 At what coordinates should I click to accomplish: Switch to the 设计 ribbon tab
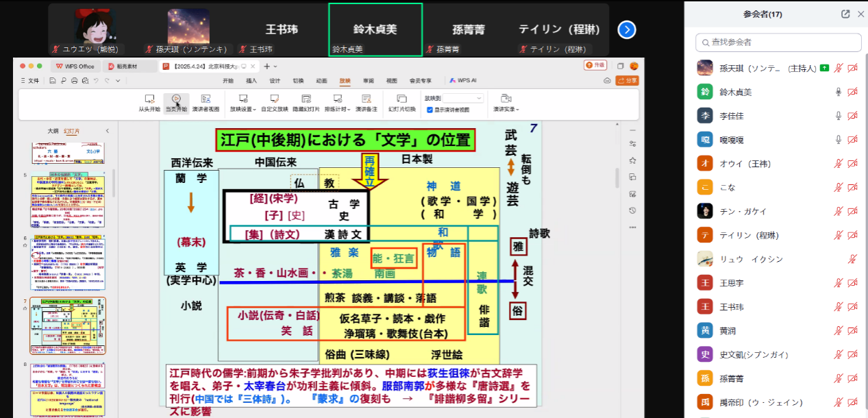click(275, 81)
